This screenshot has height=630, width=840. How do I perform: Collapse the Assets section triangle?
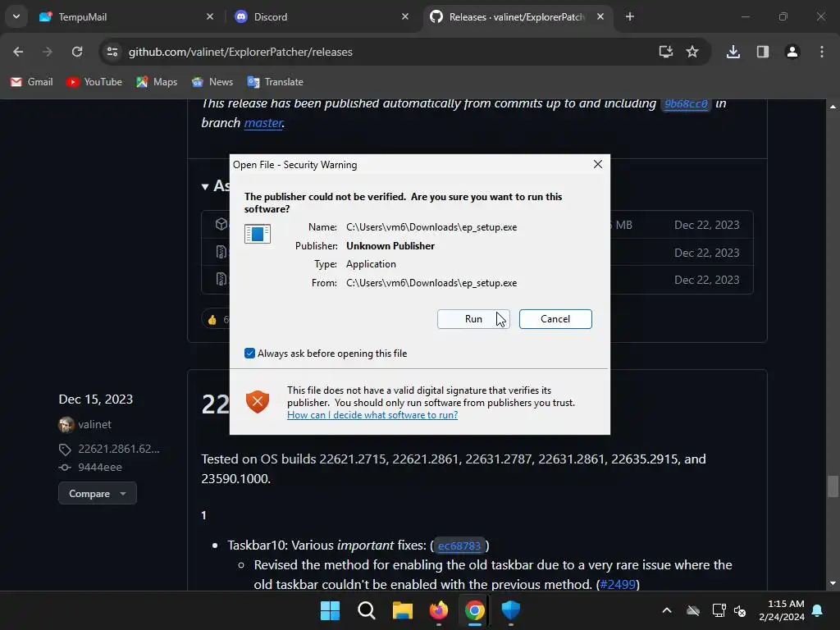[x=204, y=186]
